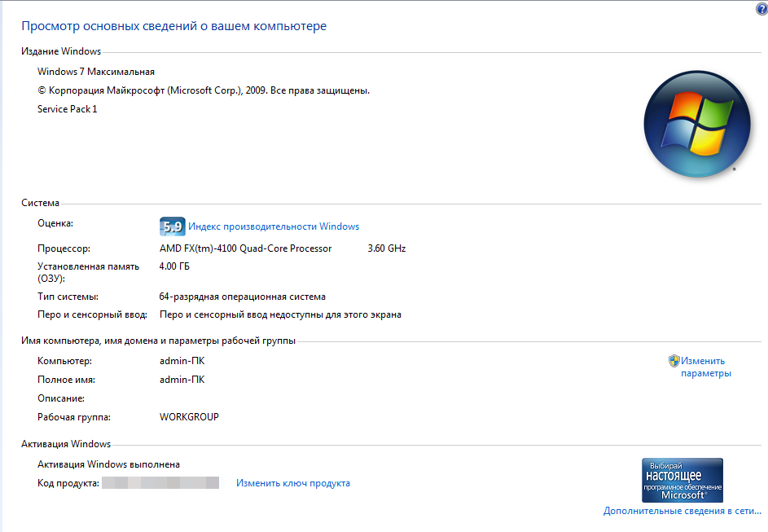This screenshot has width=768, height=532.
Task: Click the Система section header
Action: (40, 203)
